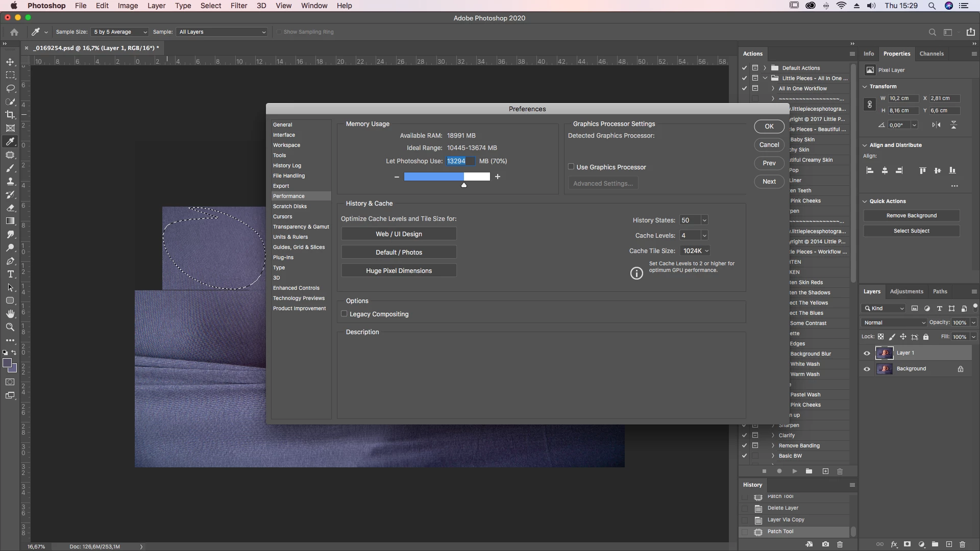Enable Use Graphics Processor checkbox
Screen dimensions: 980x551
point(571,167)
